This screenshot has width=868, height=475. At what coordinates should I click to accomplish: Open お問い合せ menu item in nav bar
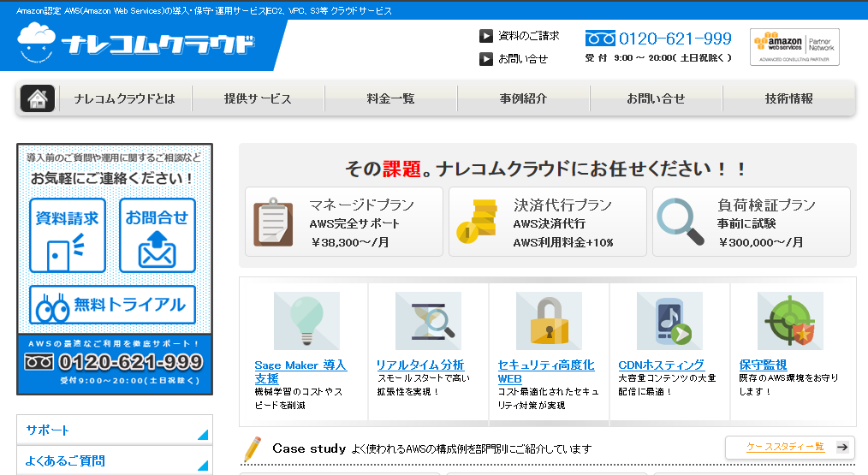click(x=656, y=98)
